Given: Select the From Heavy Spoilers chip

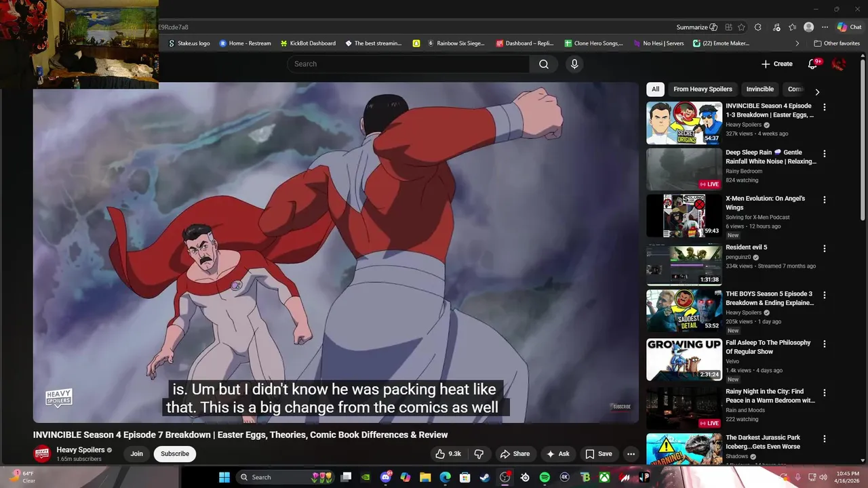Looking at the screenshot, I should tap(703, 89).
